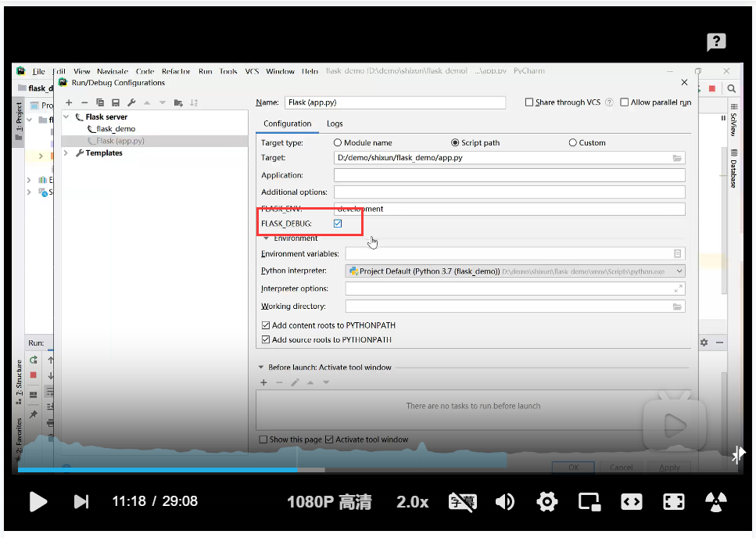Change video quality 1080P setting
Screen dimensions: 756x538
pyautogui.click(x=329, y=502)
